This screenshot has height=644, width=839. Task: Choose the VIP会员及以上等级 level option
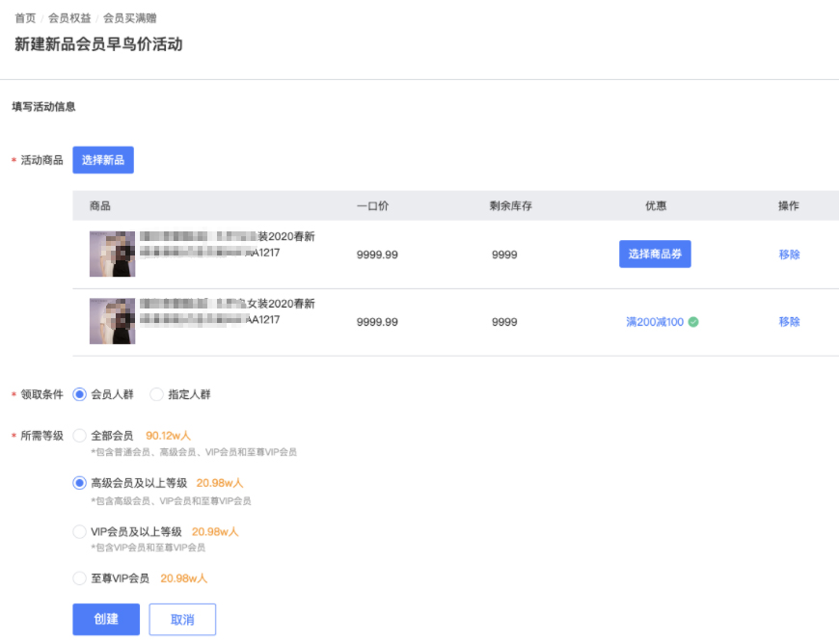pyautogui.click(x=80, y=531)
